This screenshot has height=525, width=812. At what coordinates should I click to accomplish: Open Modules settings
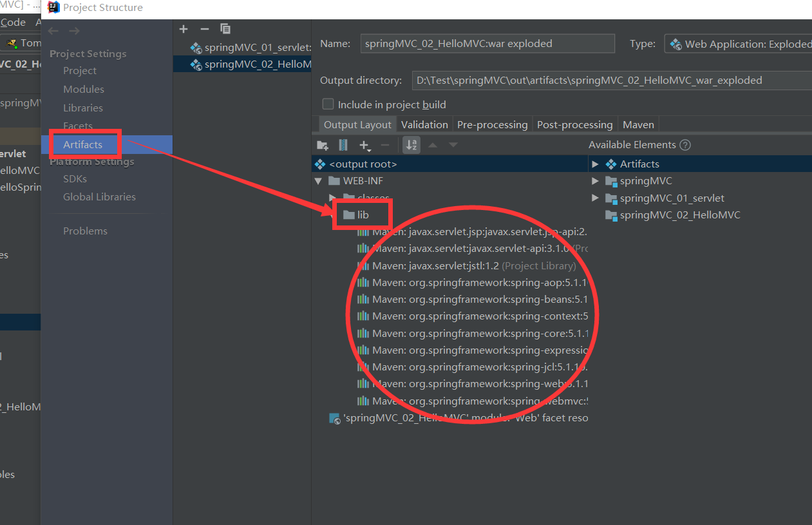click(84, 90)
